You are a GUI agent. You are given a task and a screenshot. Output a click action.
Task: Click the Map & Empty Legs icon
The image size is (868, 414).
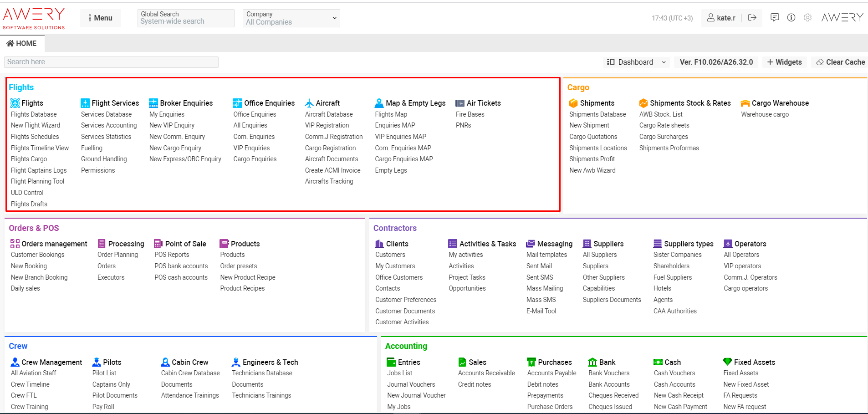[x=379, y=103]
